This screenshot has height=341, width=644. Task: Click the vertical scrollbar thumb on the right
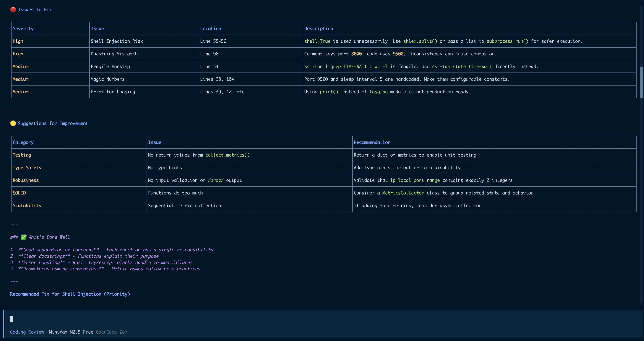tap(641, 82)
